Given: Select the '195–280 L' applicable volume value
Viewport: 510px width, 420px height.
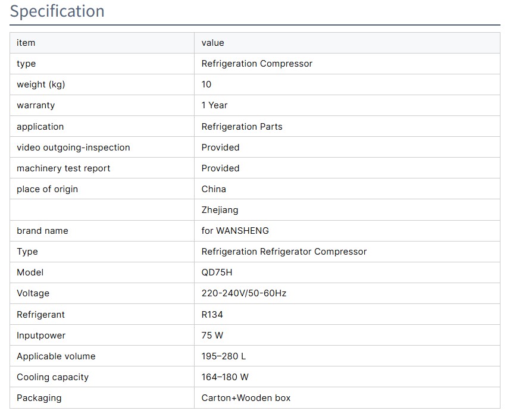Looking at the screenshot, I should coord(223,356).
